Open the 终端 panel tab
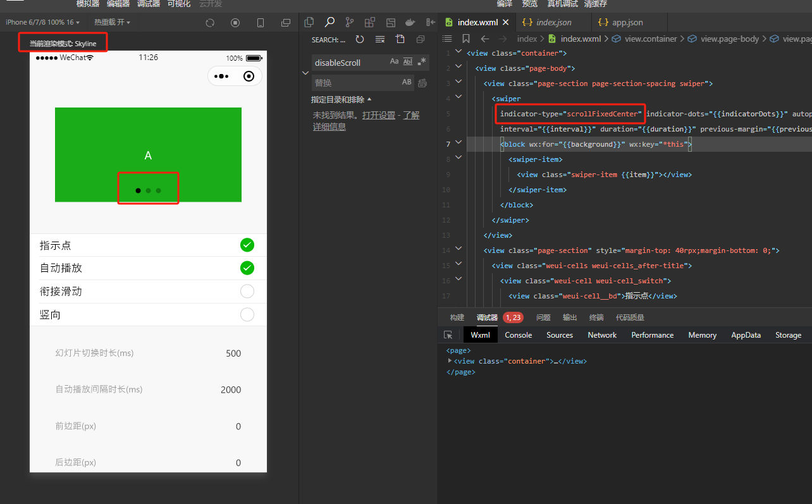812x504 pixels. (596, 317)
